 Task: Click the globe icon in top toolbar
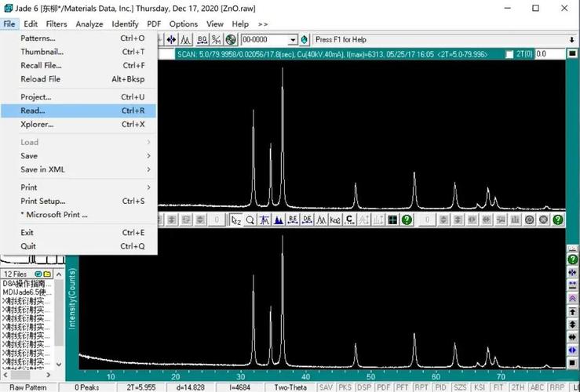coord(231,40)
